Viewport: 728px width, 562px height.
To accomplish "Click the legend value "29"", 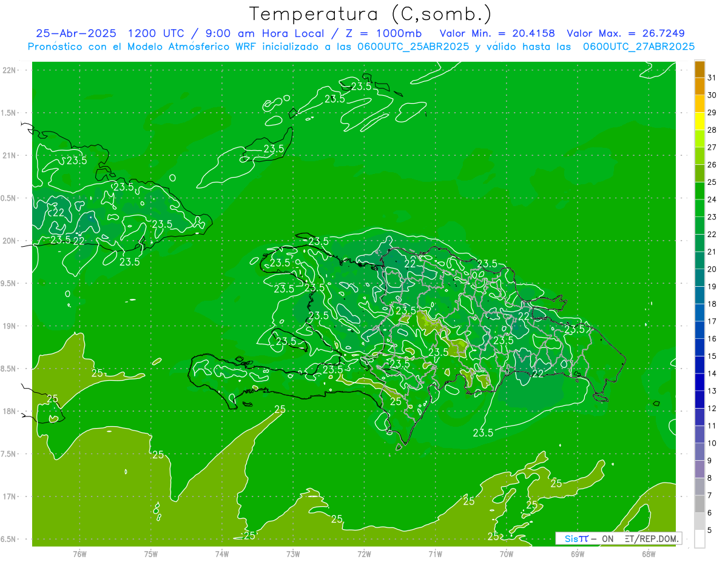I will click(712, 113).
